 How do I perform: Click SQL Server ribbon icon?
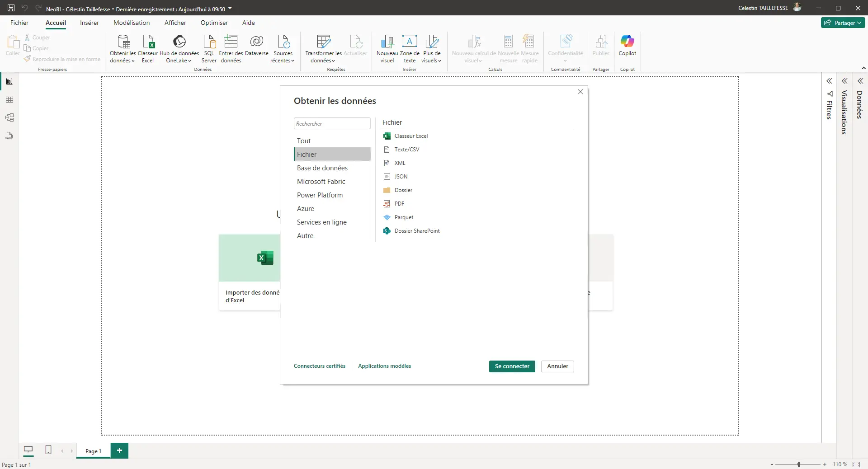pos(209,48)
